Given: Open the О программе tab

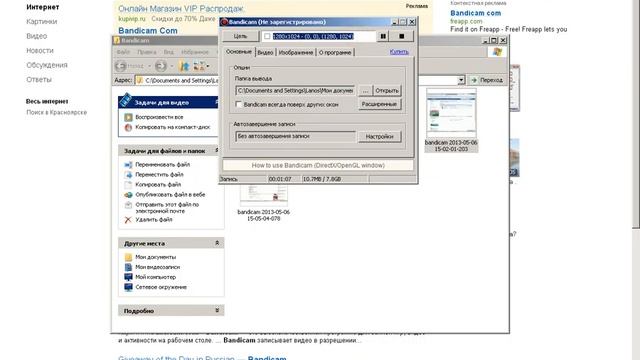Looking at the screenshot, I should point(335,52).
